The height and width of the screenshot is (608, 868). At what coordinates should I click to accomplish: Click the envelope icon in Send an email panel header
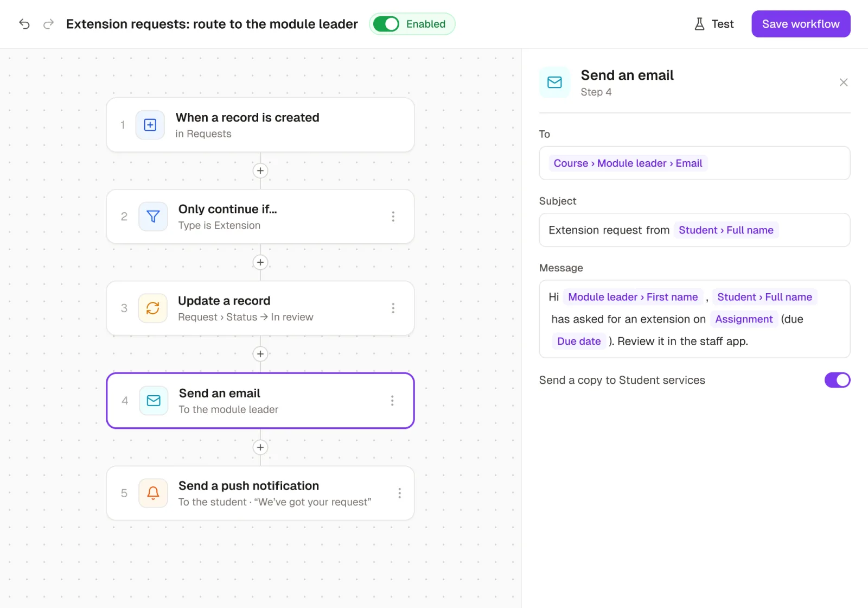coord(554,83)
